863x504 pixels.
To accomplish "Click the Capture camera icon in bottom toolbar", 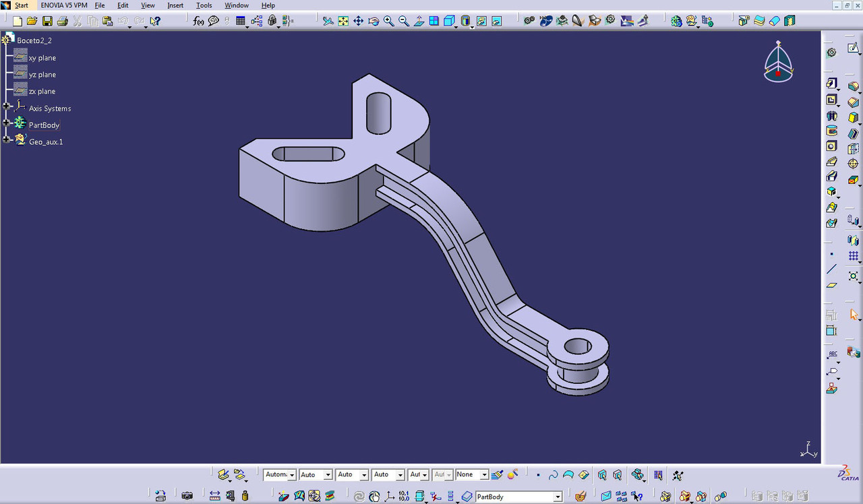I will tap(187, 496).
